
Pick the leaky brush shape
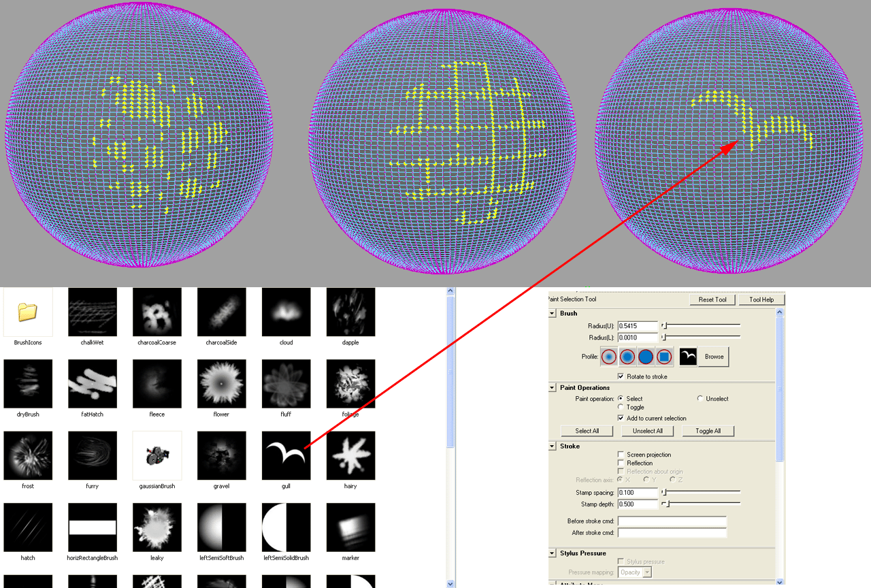pyautogui.click(x=157, y=527)
